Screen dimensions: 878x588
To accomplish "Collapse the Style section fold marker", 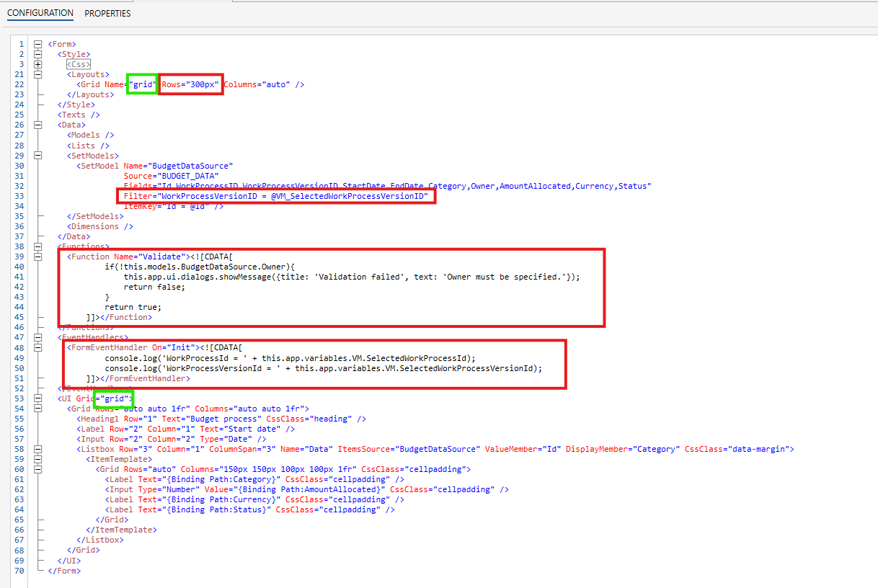I will point(38,54).
